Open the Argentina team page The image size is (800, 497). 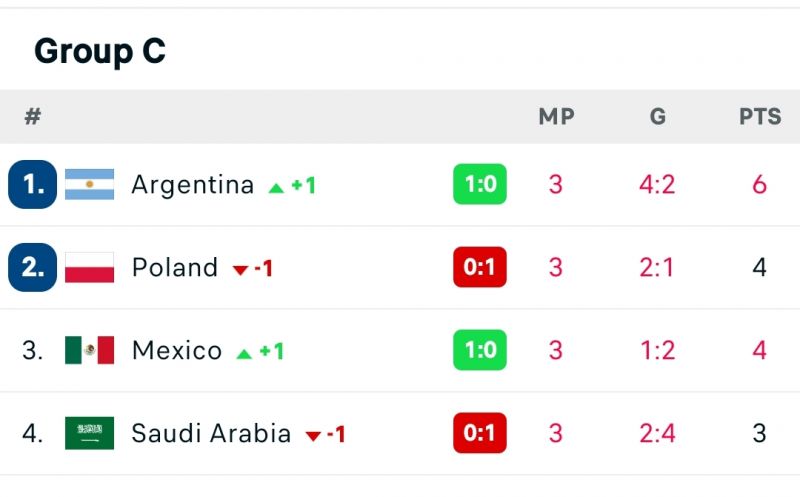(192, 185)
